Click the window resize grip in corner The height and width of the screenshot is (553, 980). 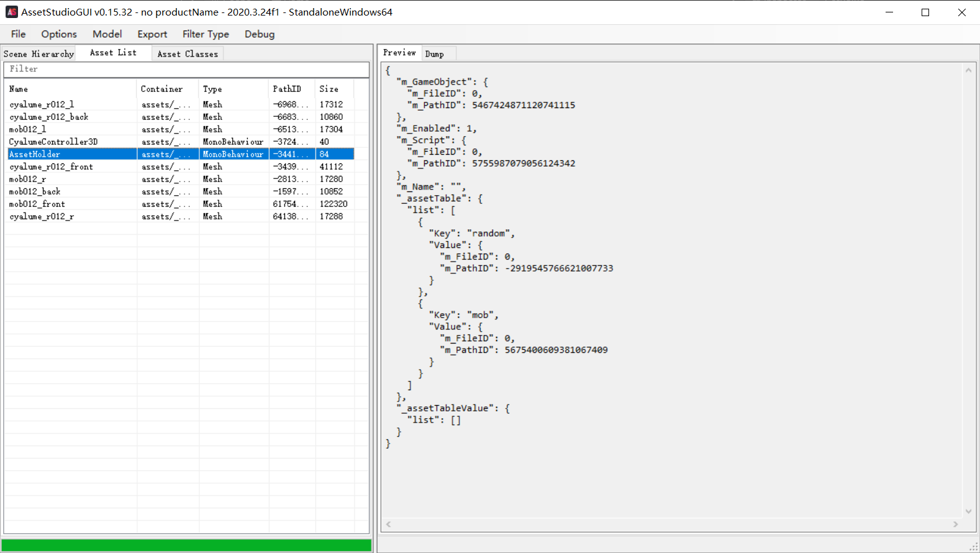coord(974,547)
